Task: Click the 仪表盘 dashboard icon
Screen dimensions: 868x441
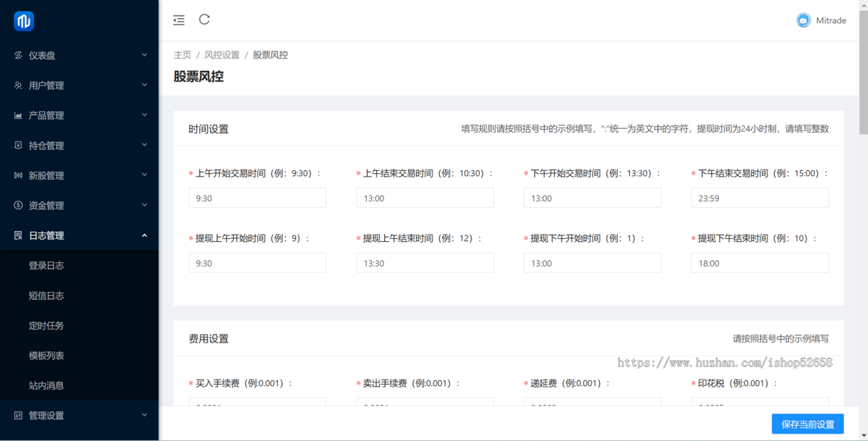Action: tap(18, 55)
